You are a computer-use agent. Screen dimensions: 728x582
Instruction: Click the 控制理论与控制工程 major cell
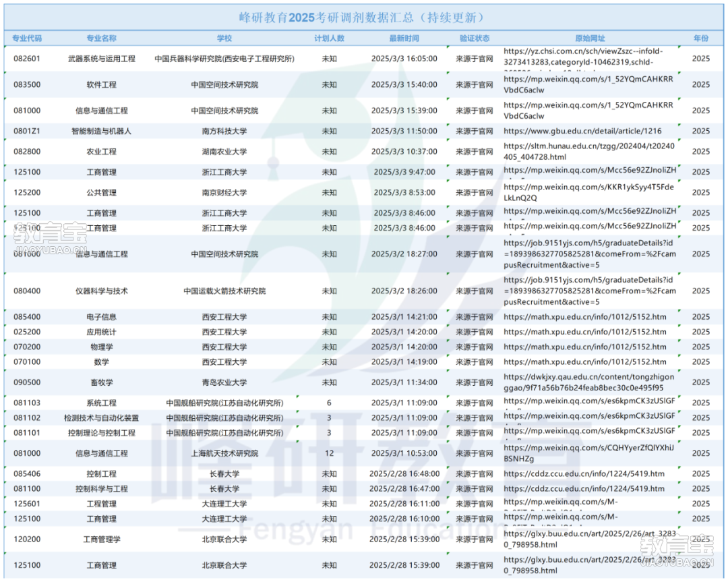[x=101, y=432]
